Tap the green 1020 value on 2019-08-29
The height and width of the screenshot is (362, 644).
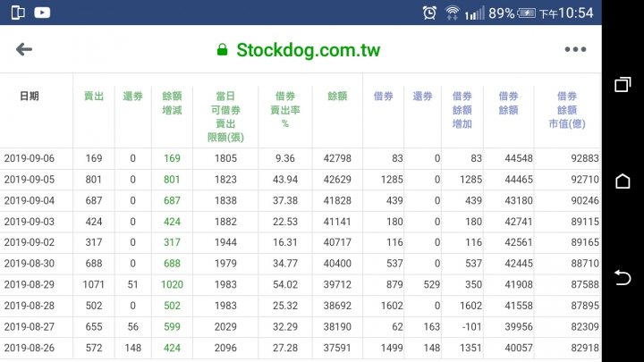[172, 284]
